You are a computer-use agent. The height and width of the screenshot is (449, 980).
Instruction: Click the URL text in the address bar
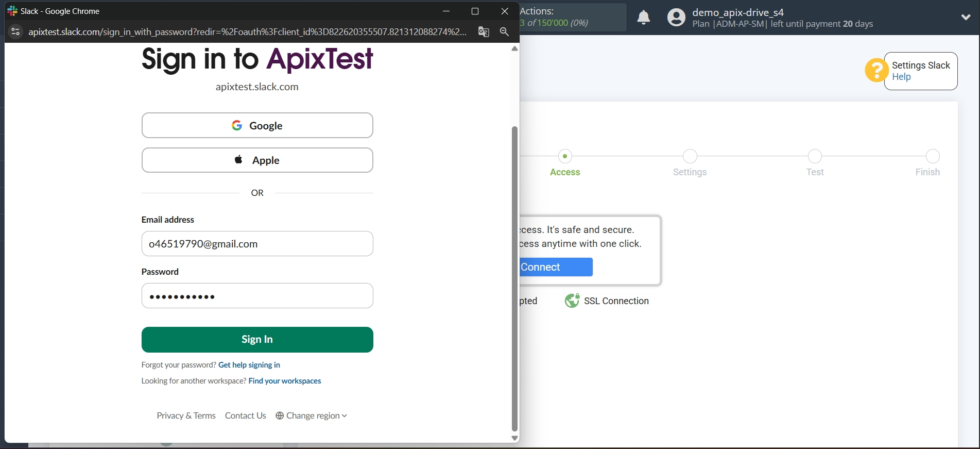pos(248,31)
